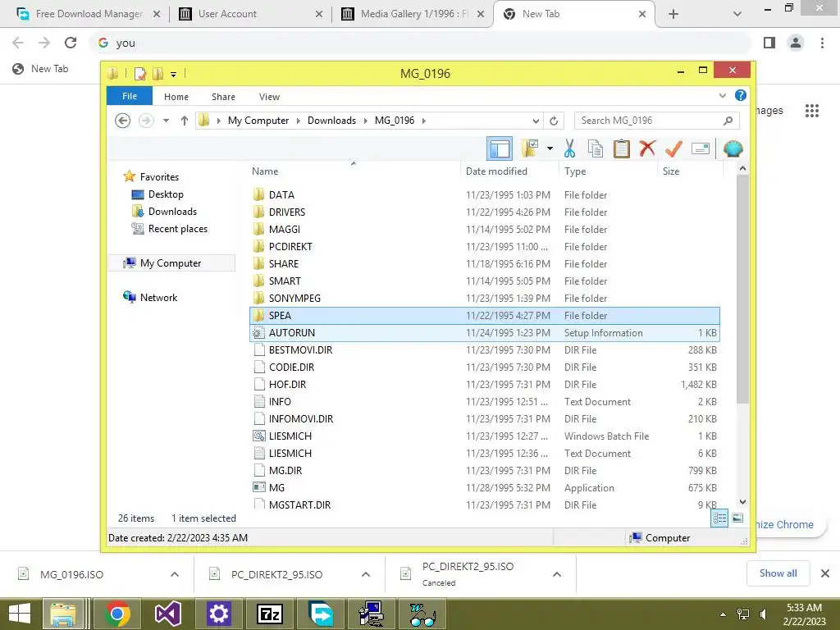Click Downloads in the address breadcrumb
Image resolution: width=840 pixels, height=630 pixels.
331,121
